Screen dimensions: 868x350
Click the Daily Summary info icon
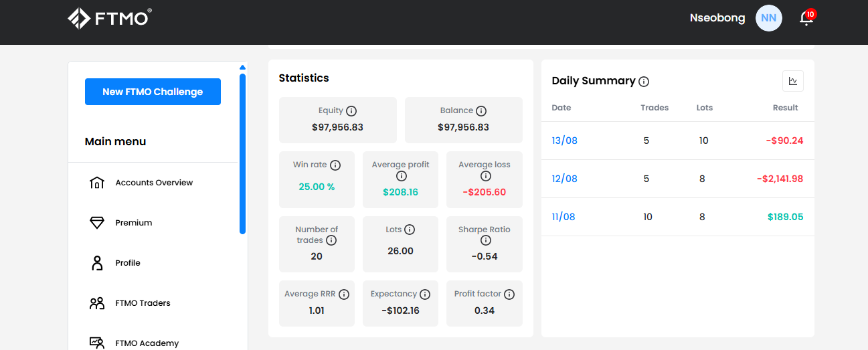(x=644, y=82)
